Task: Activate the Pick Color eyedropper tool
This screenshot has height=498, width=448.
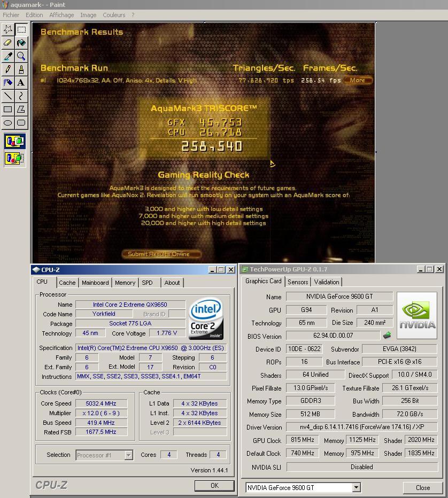Action: [8, 56]
